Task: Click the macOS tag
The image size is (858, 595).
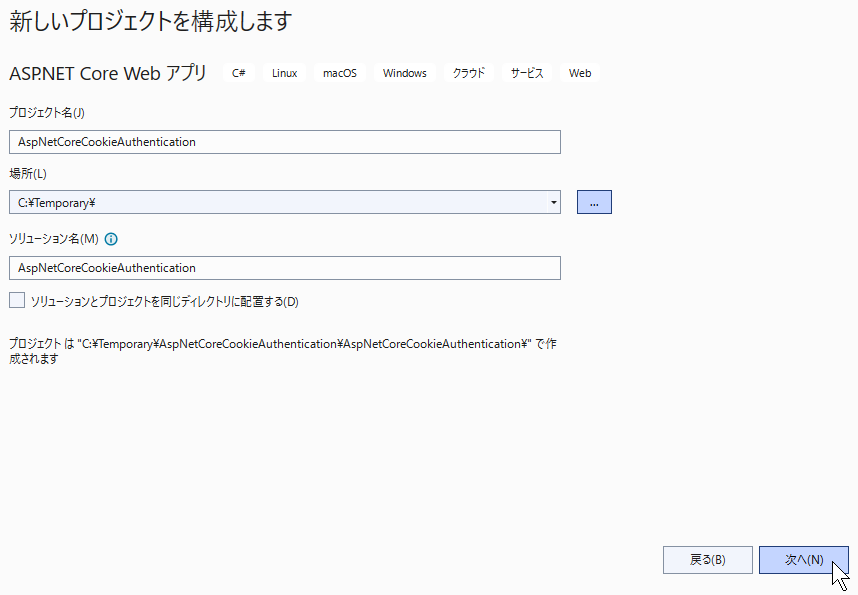Action: pos(340,73)
